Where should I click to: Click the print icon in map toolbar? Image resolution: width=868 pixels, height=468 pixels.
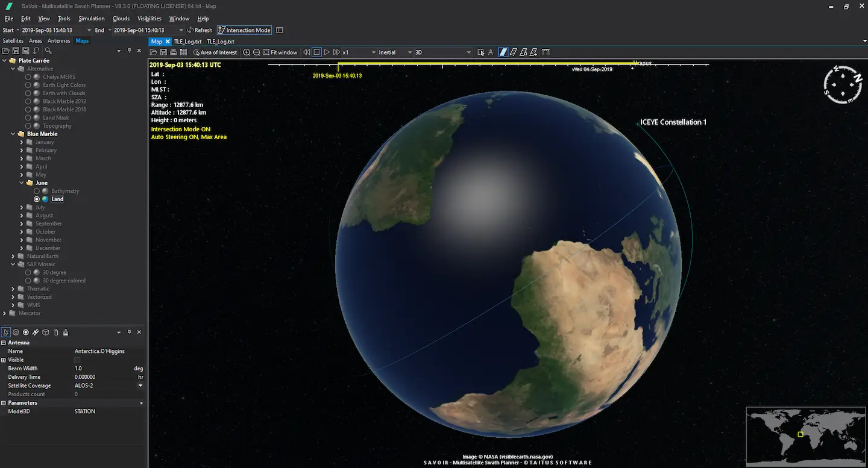coord(173,52)
